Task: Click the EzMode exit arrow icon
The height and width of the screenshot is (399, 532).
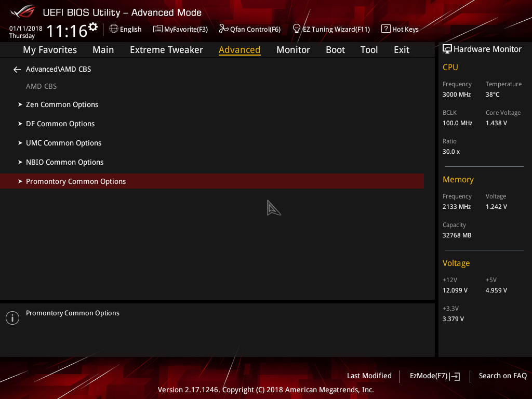Action: point(455,376)
